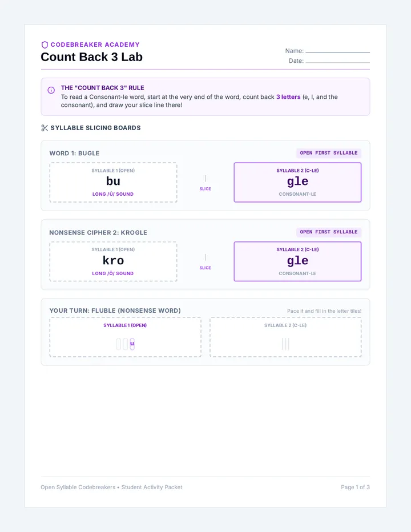This screenshot has height=532, width=411.
Task: Click the 'bu' open syllable box
Action: [114, 182]
